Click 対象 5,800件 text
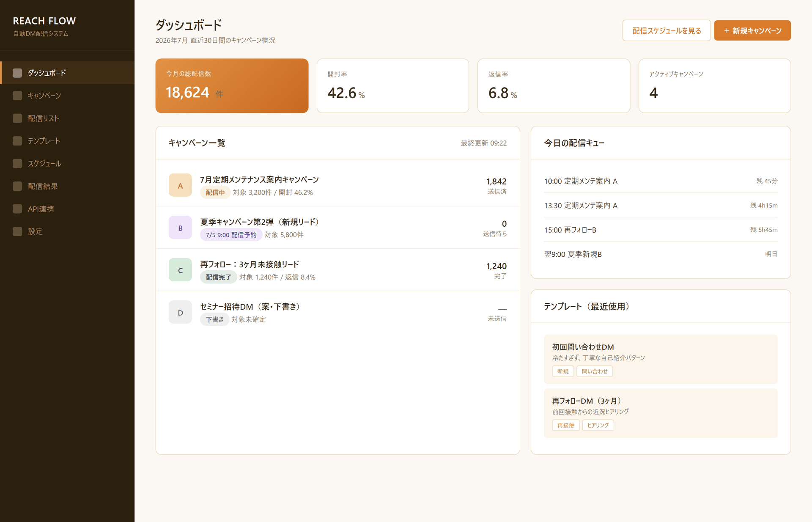This screenshot has height=522, width=812. pyautogui.click(x=284, y=235)
